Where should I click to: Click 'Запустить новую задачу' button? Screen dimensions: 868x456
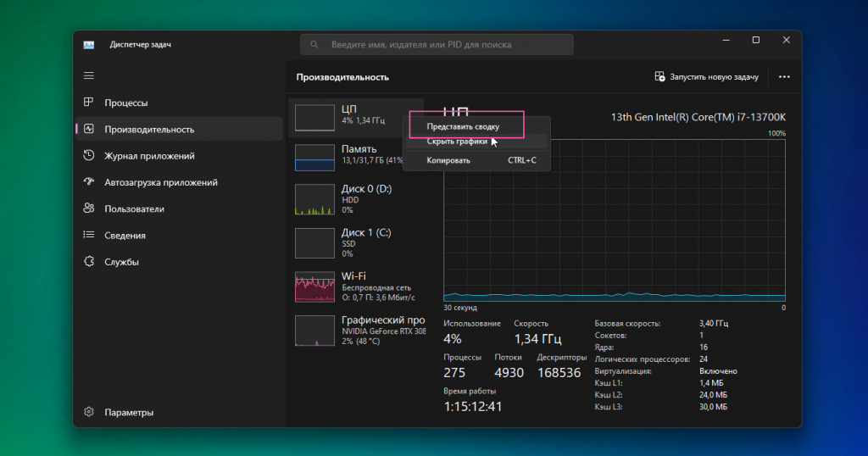(706, 77)
